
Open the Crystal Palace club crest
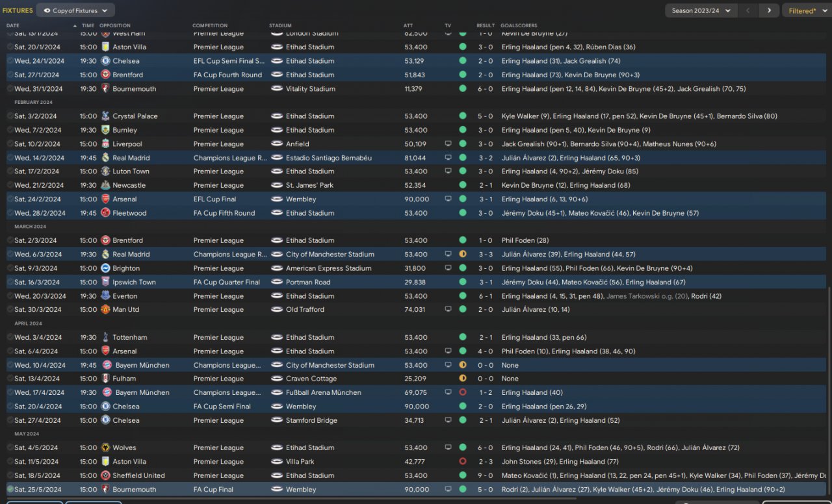click(105, 116)
